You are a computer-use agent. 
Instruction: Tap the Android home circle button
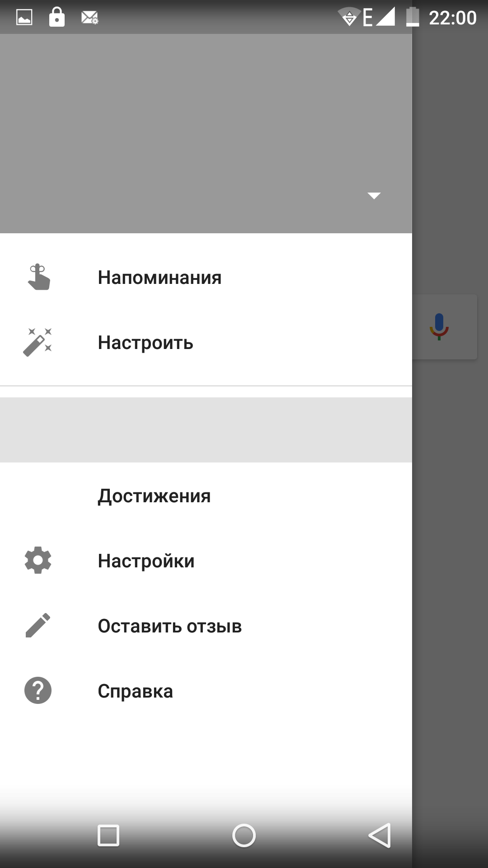(244, 835)
